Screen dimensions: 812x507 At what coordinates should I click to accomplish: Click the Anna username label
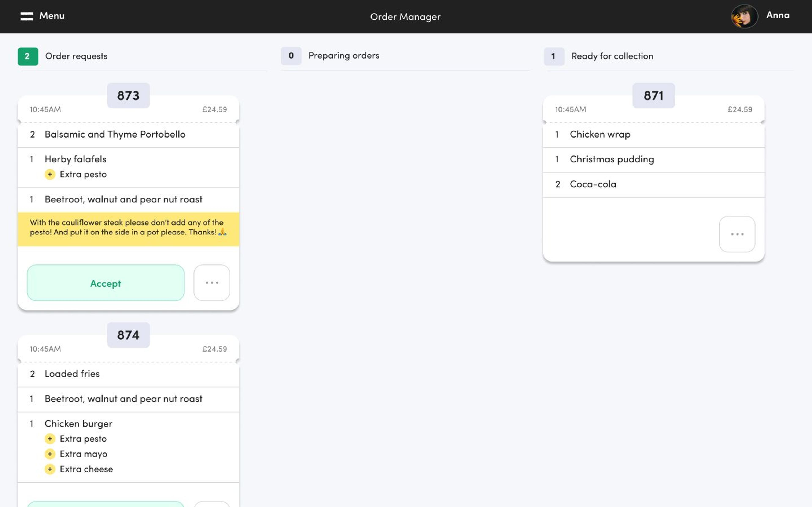click(x=778, y=15)
